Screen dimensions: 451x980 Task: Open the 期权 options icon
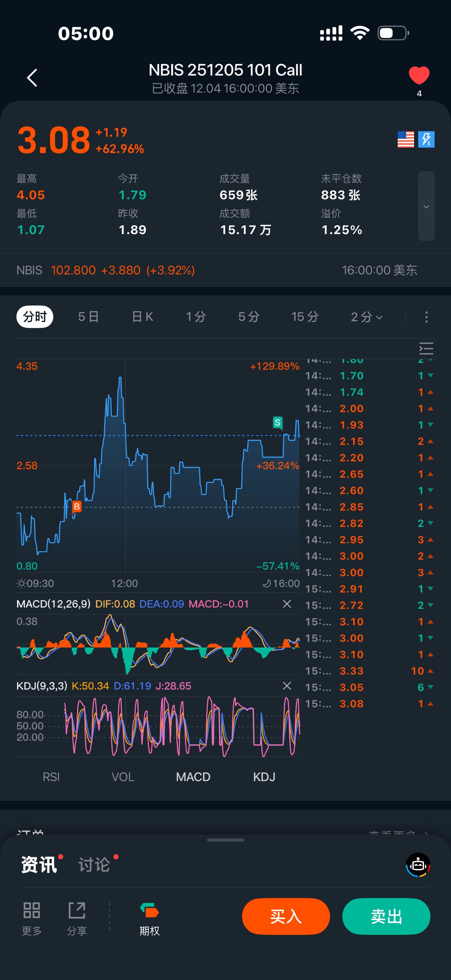(149, 911)
